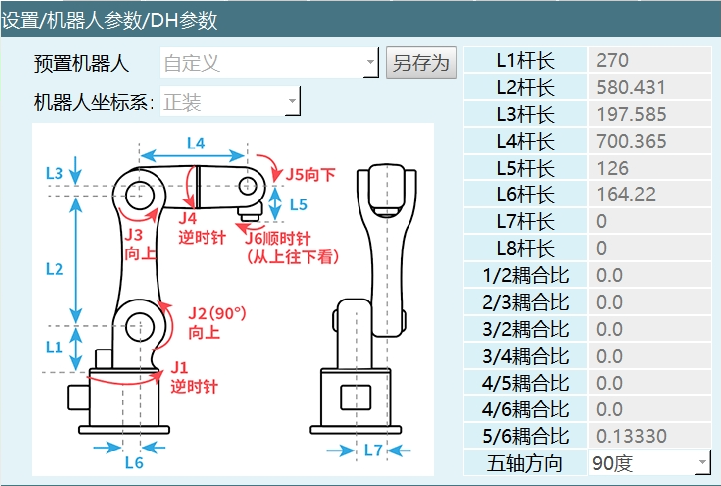Open the 预置机器人 dropdown
Image resolution: width=721 pixels, height=486 pixels.
click(269, 63)
